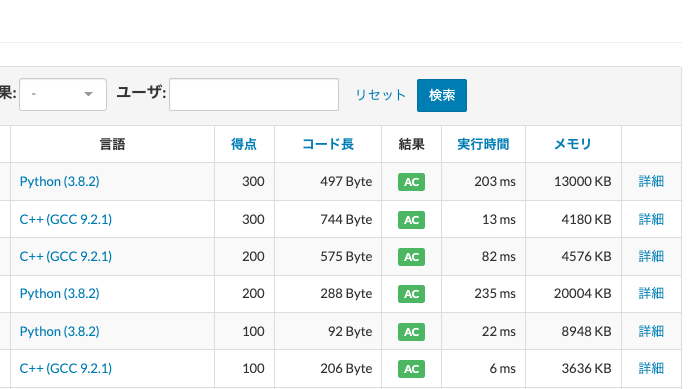Open 詳細 for the 744 Byte submission
Viewport: 696px width, 389px height.
[x=651, y=219]
